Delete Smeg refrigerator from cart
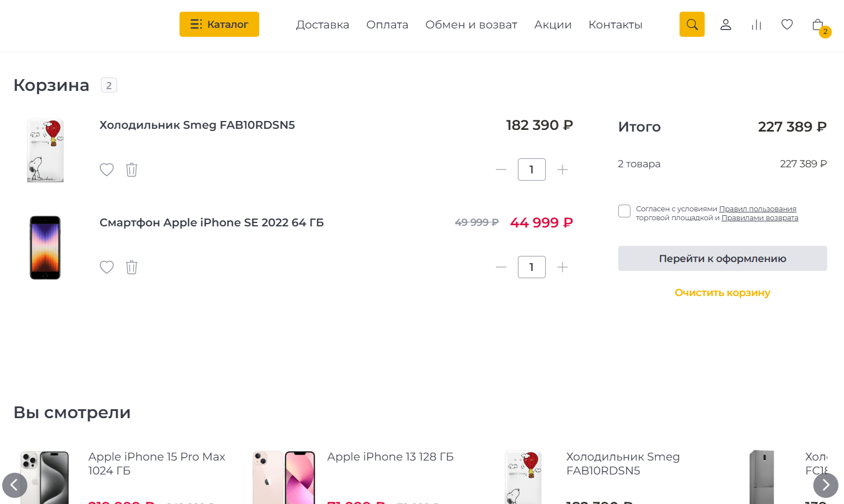The height and width of the screenshot is (504, 844). (132, 169)
